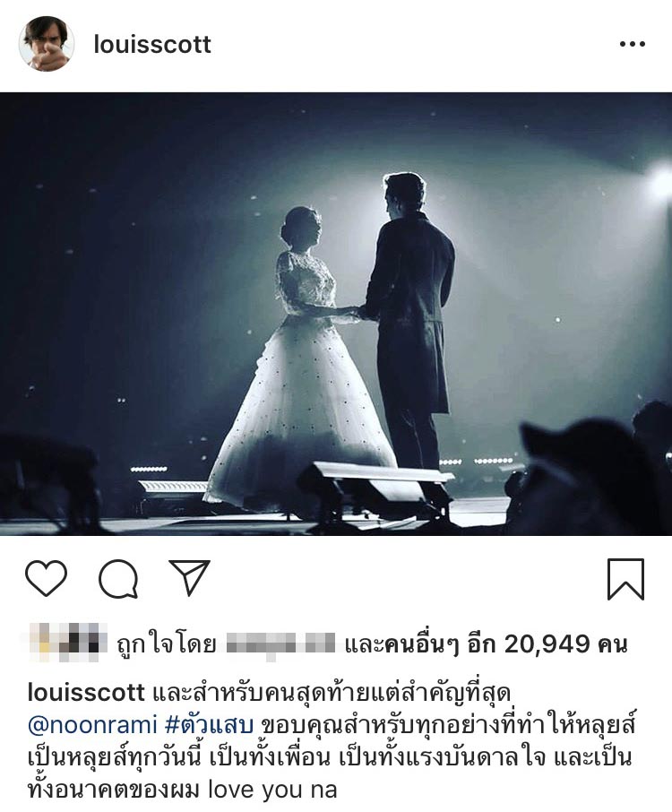Open comments with the speech bubble icon

click(x=118, y=579)
